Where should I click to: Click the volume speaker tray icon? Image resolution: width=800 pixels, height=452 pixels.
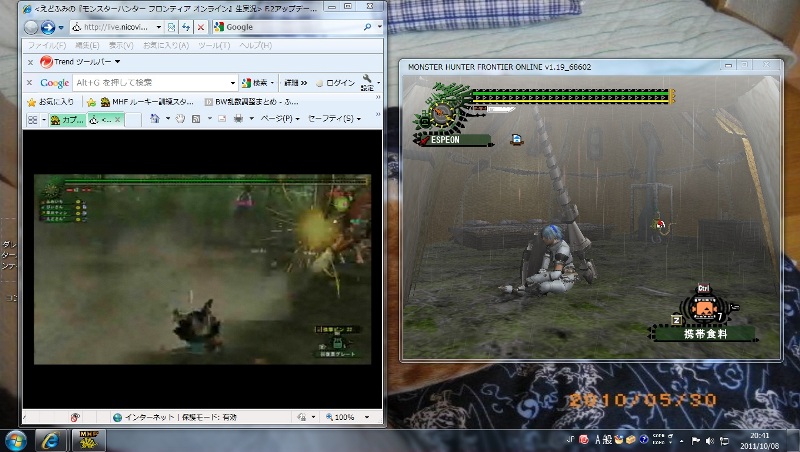point(710,440)
